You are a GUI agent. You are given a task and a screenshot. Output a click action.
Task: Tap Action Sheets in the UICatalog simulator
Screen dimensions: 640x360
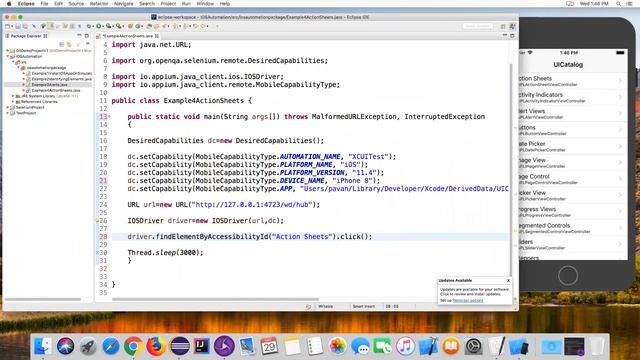tap(572, 80)
